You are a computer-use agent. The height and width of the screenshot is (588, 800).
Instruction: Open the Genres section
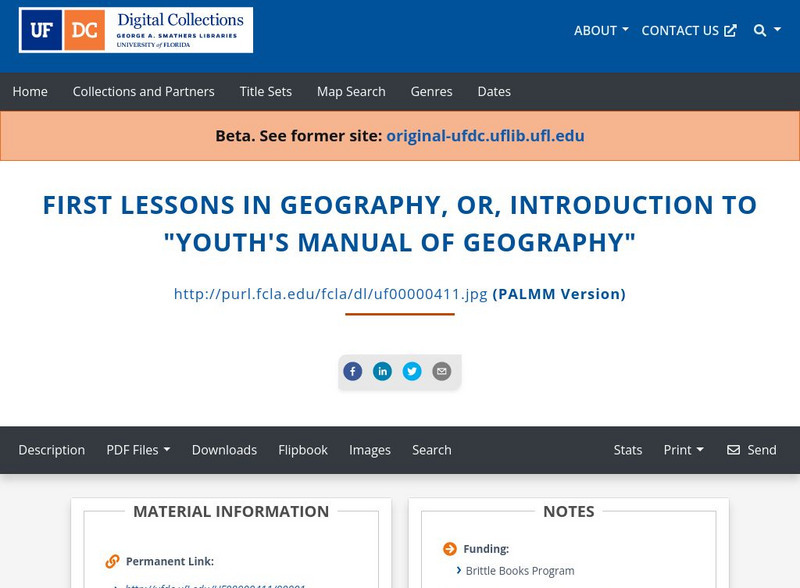coord(431,91)
